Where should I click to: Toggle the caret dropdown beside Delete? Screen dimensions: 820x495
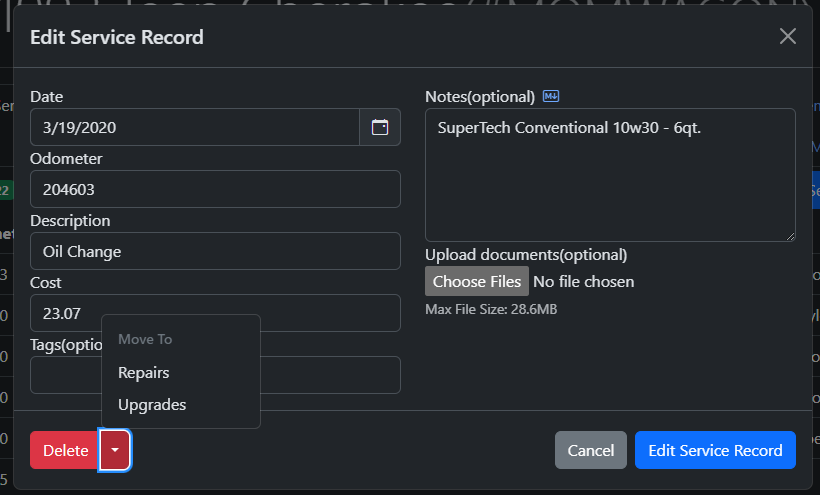[x=115, y=450]
